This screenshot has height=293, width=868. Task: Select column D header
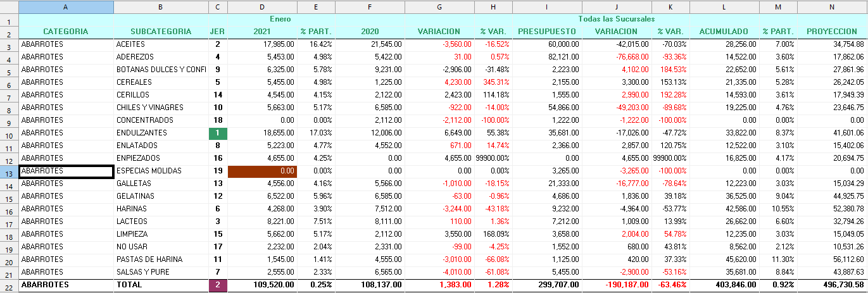click(262, 7)
